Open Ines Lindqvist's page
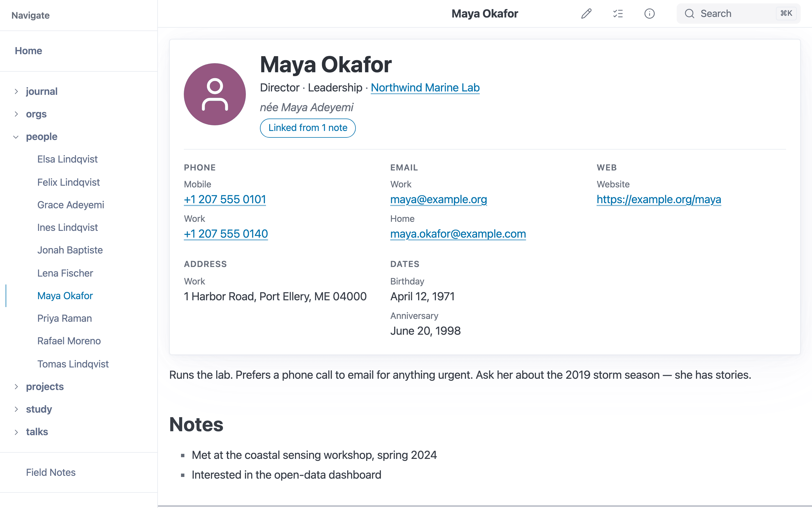This screenshot has height=508, width=812. (x=67, y=227)
